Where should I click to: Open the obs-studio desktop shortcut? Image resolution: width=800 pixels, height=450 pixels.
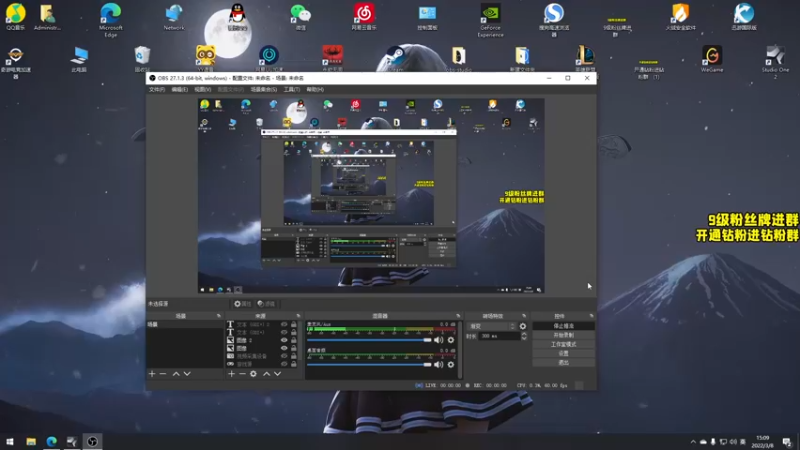pyautogui.click(x=459, y=59)
